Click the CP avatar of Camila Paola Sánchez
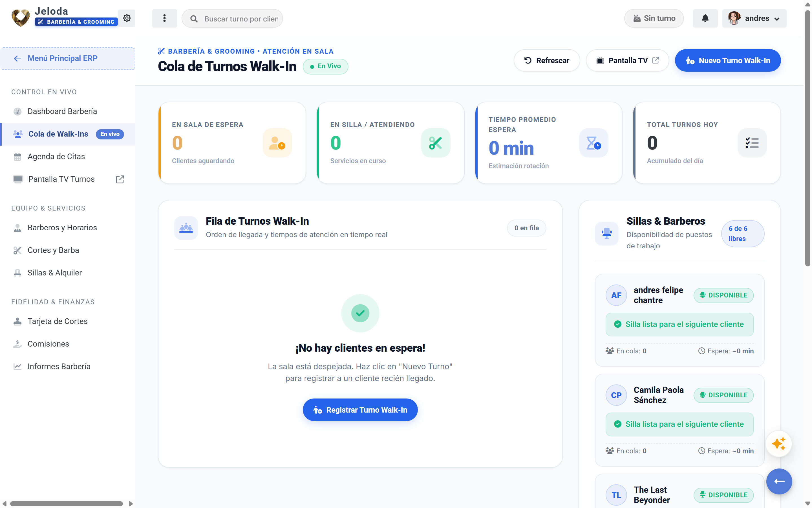The width and height of the screenshot is (812, 508). pyautogui.click(x=616, y=395)
